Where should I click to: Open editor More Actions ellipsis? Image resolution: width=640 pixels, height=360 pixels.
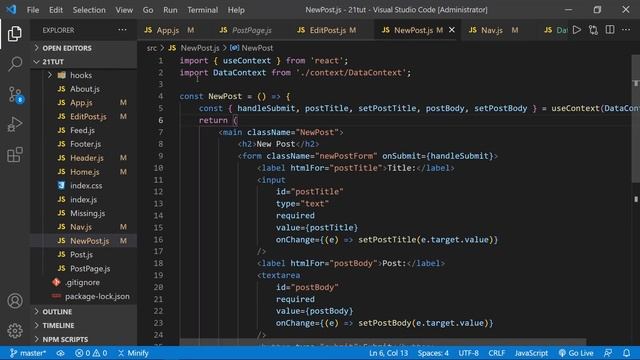click(626, 30)
